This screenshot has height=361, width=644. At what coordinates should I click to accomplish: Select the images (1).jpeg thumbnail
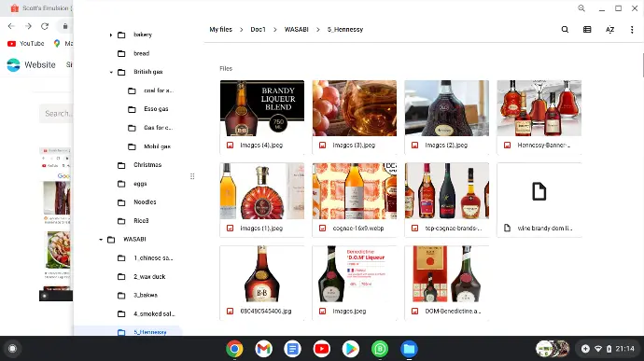pyautogui.click(x=262, y=191)
